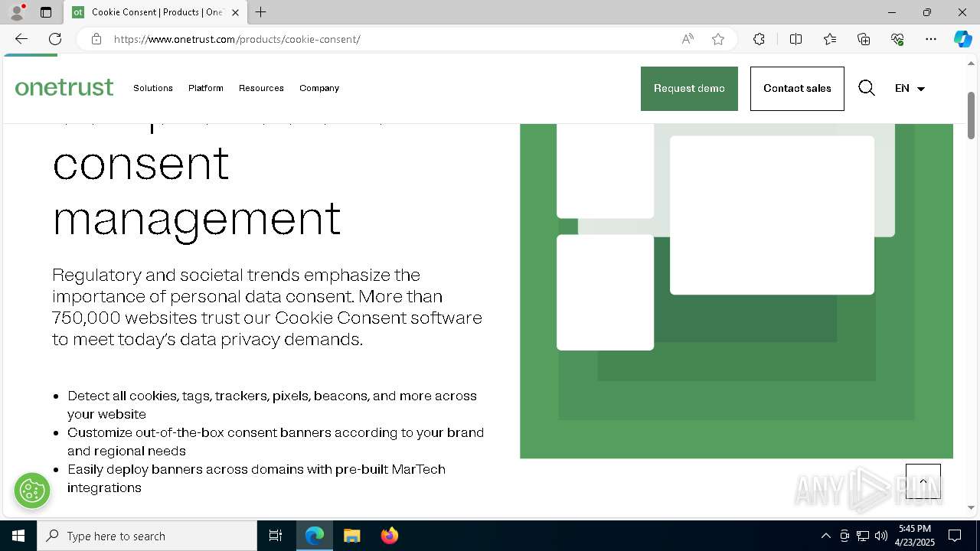The width and height of the screenshot is (980, 551).
Task: Open browser Extensions icon
Action: point(759,39)
